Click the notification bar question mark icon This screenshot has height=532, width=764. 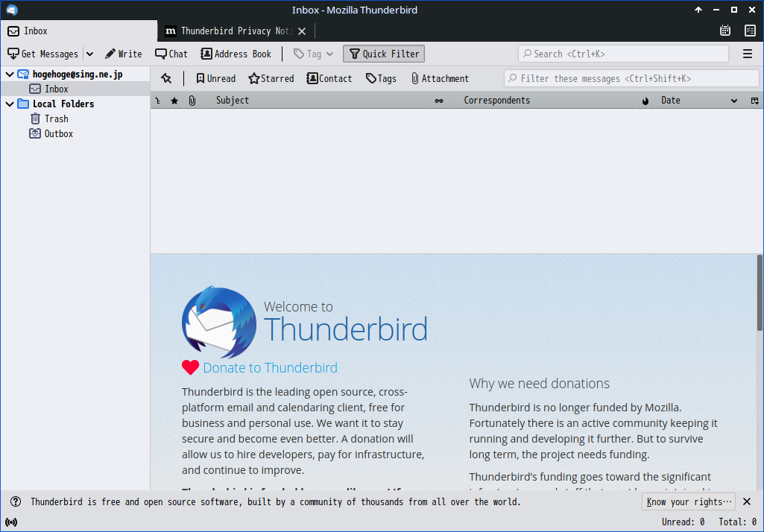[16, 501]
